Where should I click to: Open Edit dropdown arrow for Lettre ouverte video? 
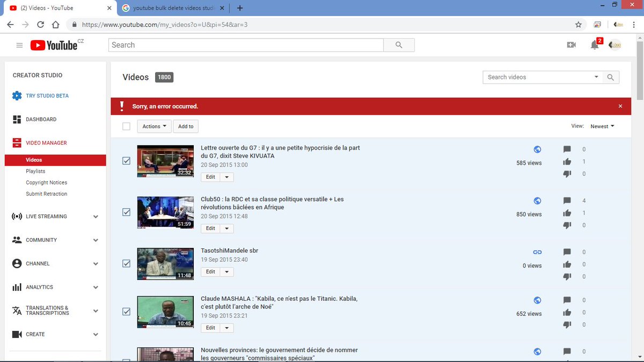point(226,177)
